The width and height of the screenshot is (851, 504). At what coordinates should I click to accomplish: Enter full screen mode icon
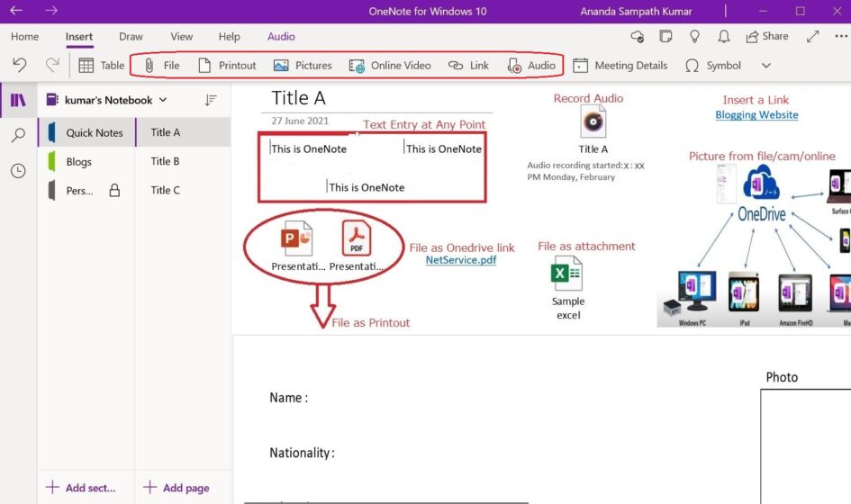812,36
